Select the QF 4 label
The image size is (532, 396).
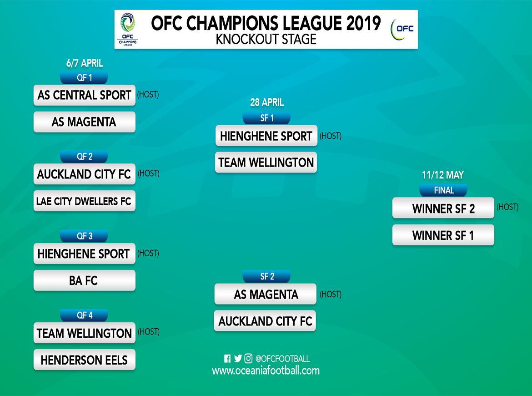[84, 315]
